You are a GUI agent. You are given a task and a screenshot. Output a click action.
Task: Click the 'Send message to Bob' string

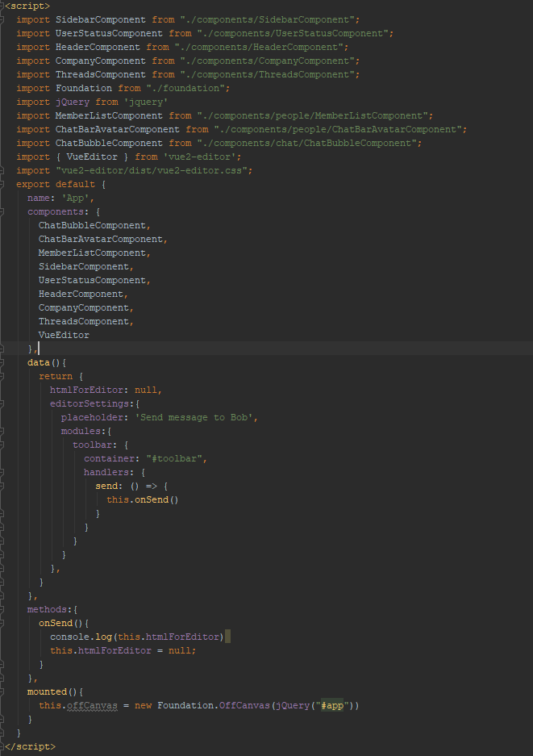(194, 418)
